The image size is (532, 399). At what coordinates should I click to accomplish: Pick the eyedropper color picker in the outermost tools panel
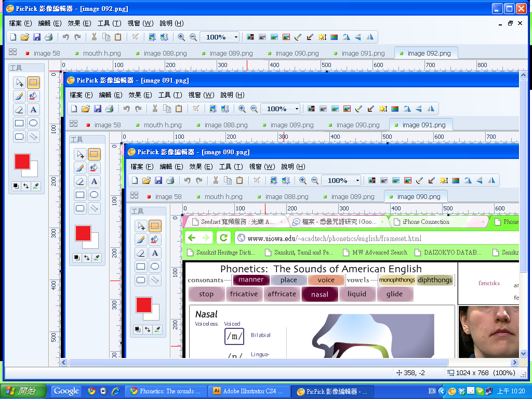(36, 185)
